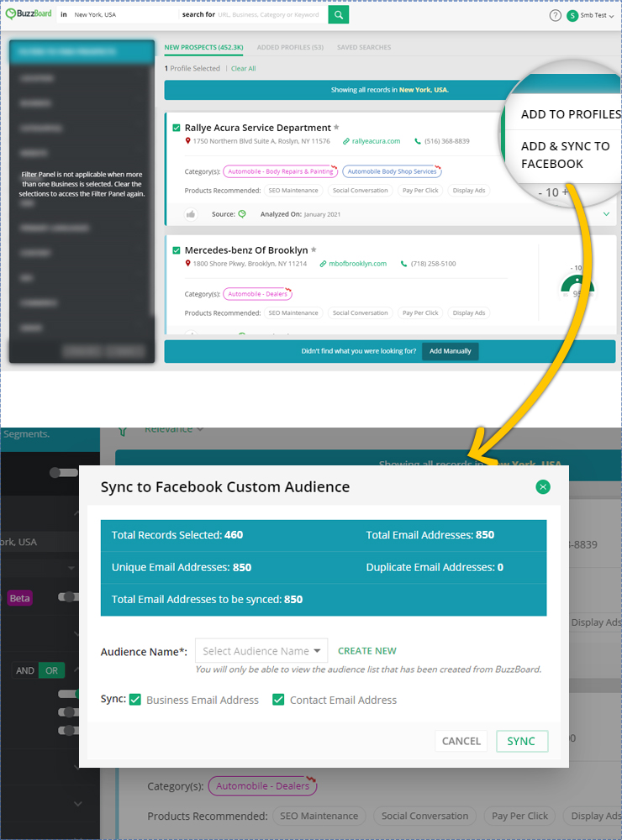Click star icon beside Rallye Acura Service Department
The width and height of the screenshot is (622, 840).
tap(336, 127)
